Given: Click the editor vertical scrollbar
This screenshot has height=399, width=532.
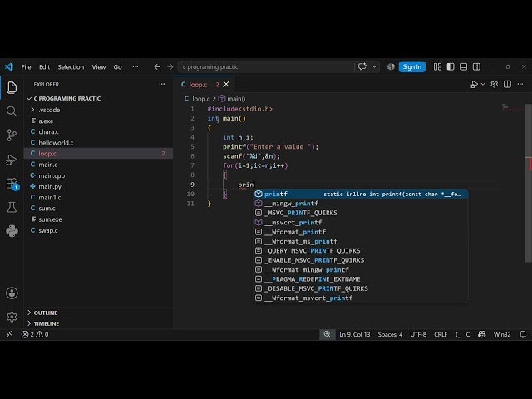Looking at the screenshot, I should (x=528, y=183).
